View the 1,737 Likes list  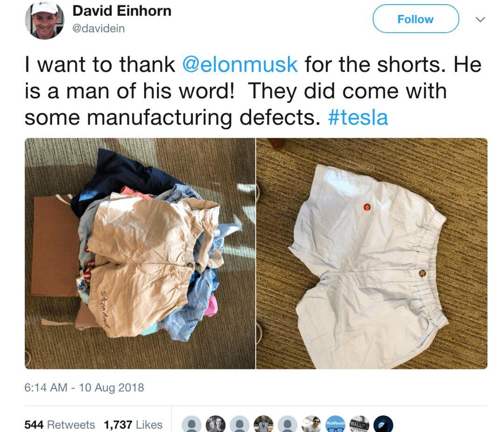tap(133, 425)
